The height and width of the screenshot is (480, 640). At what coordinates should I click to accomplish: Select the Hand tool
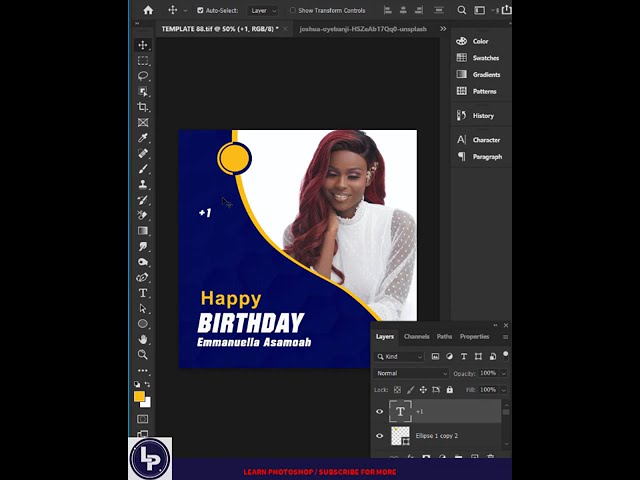point(143,339)
